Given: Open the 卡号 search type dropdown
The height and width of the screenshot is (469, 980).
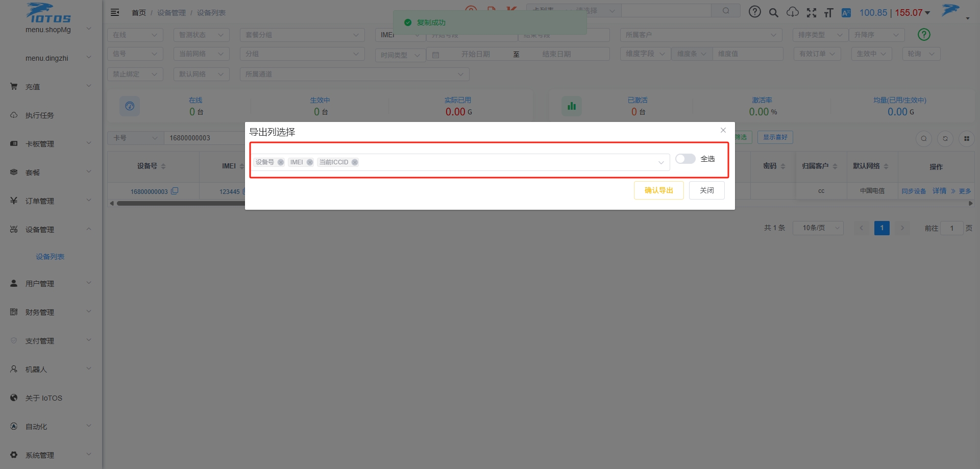Looking at the screenshot, I should point(135,138).
